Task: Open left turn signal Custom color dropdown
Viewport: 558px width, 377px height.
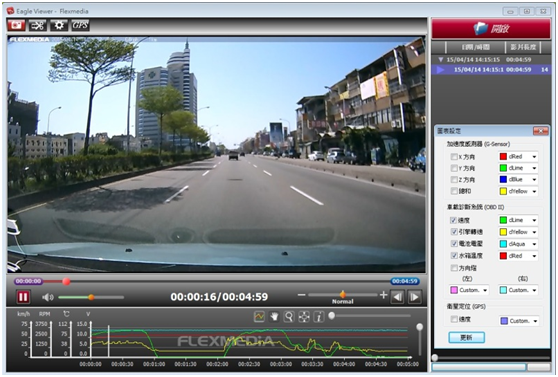Action: point(469,290)
